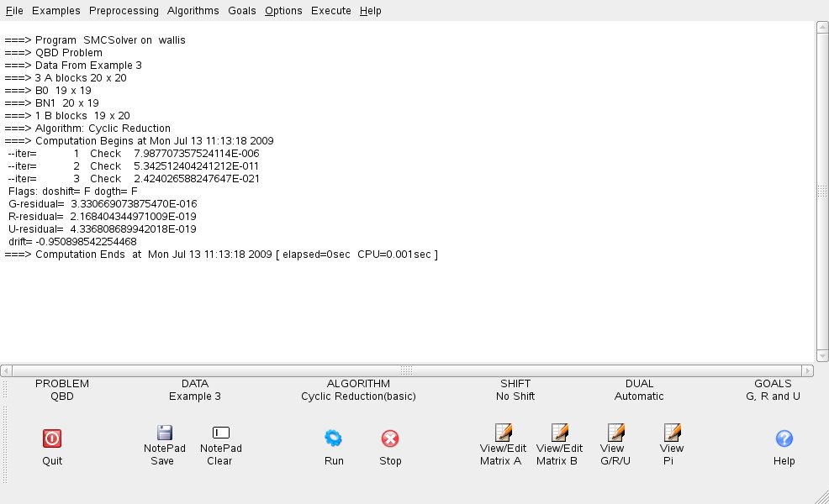Run the algorithm with the blue gear icon

click(x=334, y=438)
